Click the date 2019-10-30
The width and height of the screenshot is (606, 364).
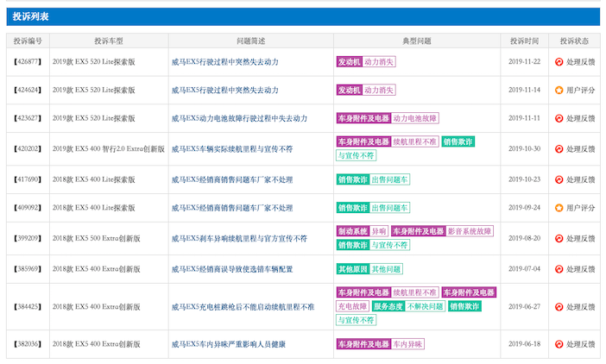click(x=525, y=149)
